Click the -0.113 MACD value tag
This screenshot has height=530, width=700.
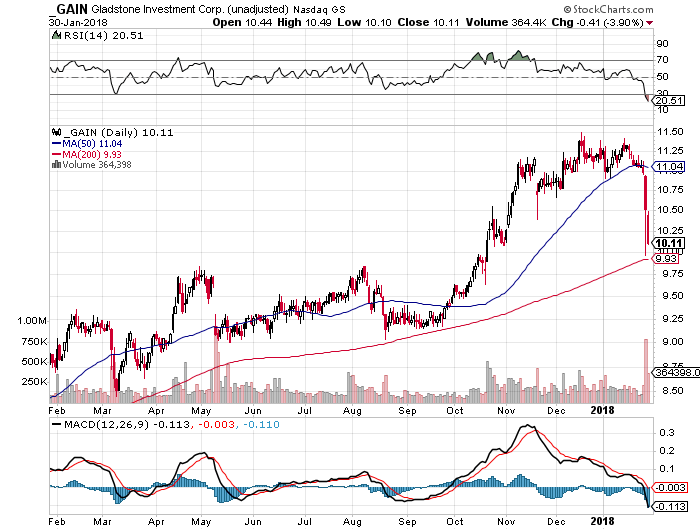click(x=670, y=506)
